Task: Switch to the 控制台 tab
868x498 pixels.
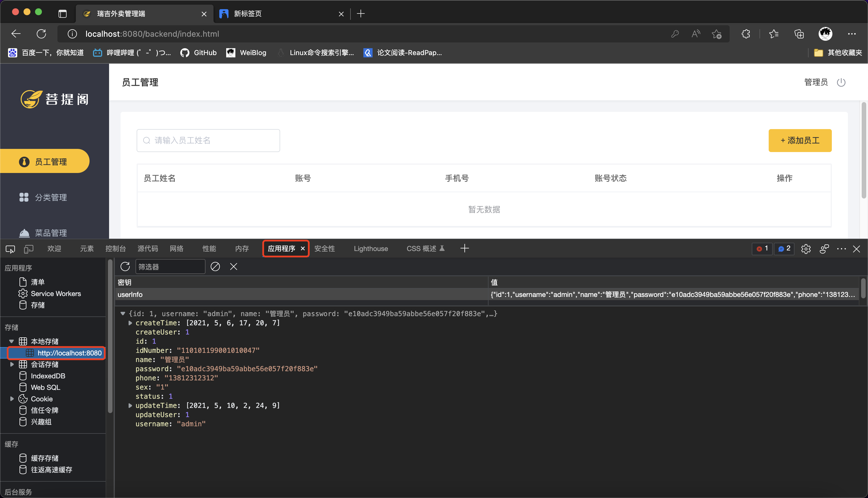Action: (115, 249)
